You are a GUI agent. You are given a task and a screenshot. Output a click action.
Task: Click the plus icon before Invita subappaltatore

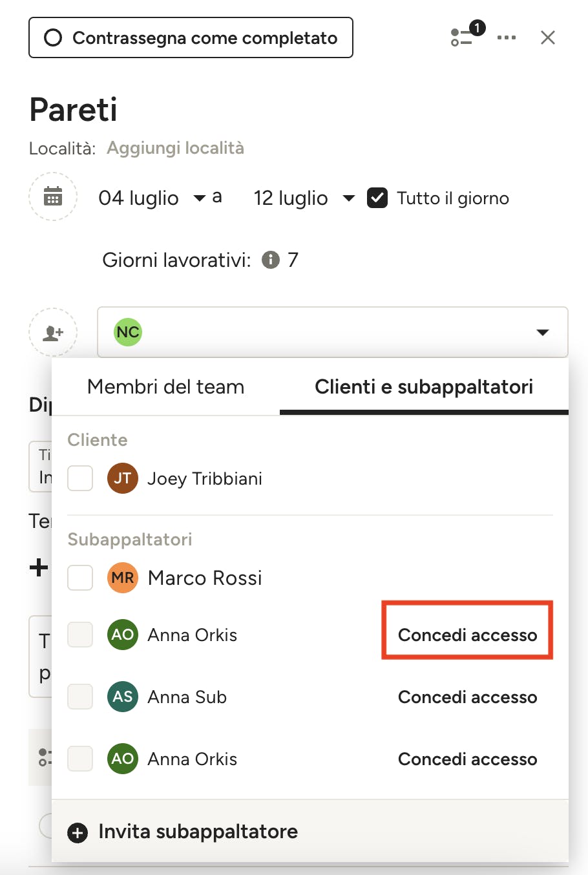[x=78, y=833]
